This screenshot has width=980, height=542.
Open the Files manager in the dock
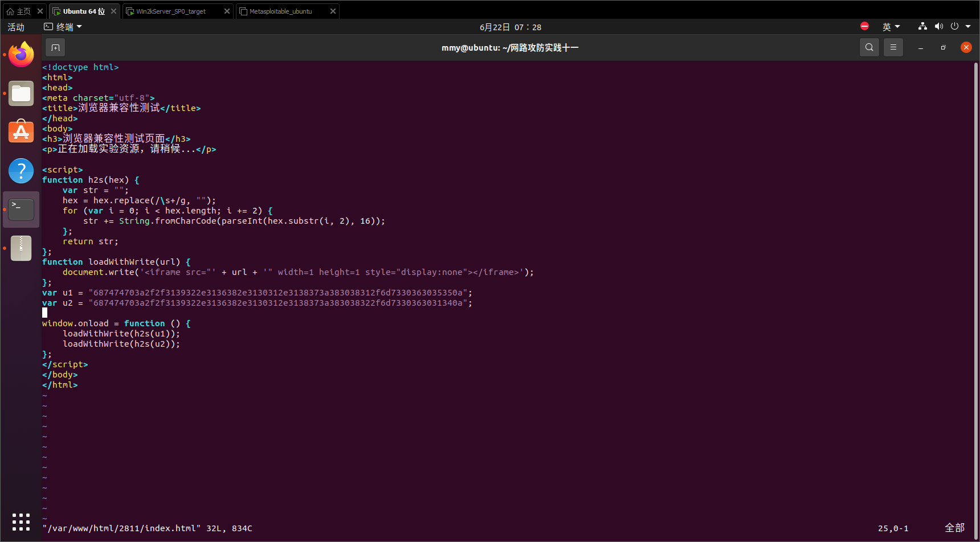(21, 93)
